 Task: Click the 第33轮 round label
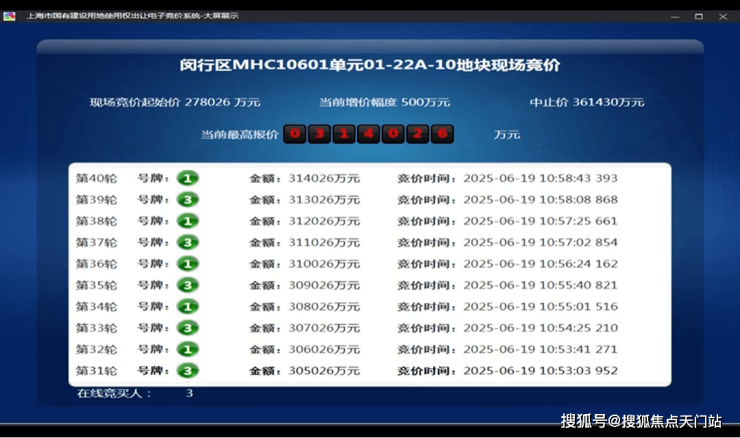pyautogui.click(x=96, y=328)
